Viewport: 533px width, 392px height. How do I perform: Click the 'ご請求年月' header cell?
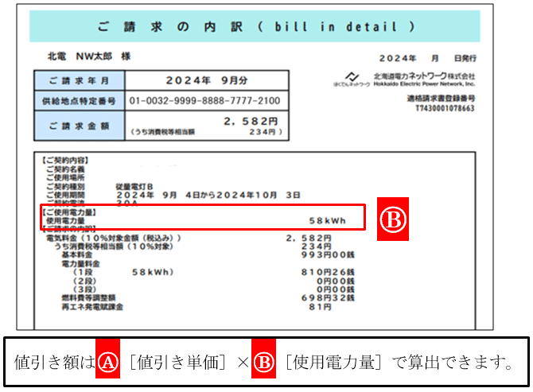[80, 80]
